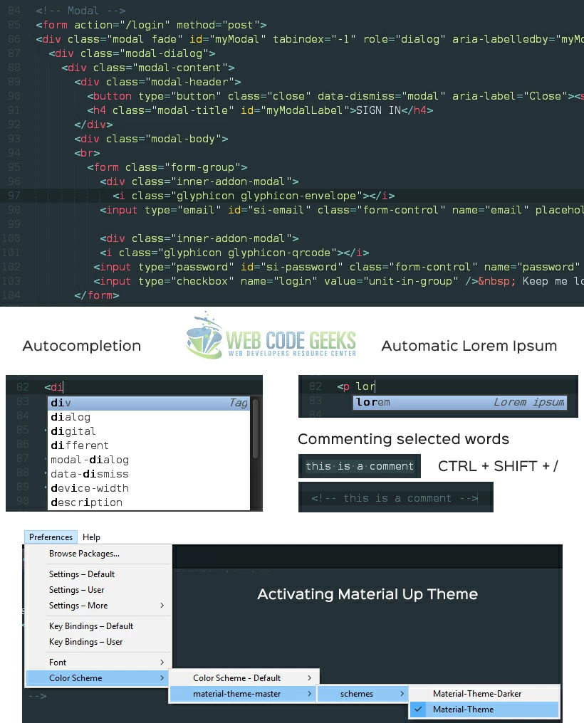
Task: Open Settings – User
Action: click(98, 590)
